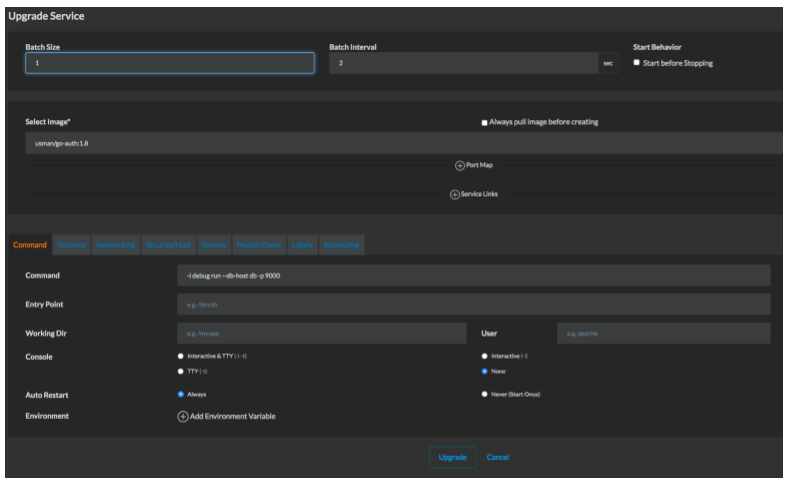Enable Start before Stopping checkbox
The height and width of the screenshot is (483, 788).
(636, 63)
